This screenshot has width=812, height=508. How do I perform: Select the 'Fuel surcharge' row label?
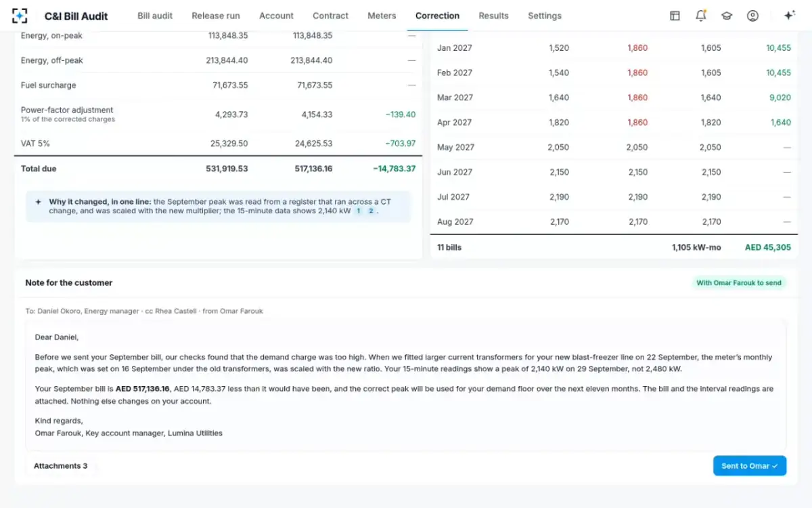pyautogui.click(x=49, y=85)
